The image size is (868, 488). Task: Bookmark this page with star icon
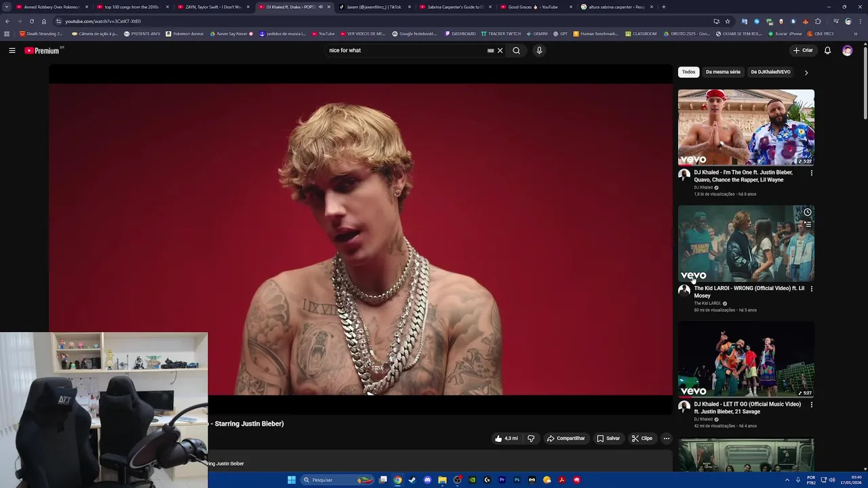point(728,21)
